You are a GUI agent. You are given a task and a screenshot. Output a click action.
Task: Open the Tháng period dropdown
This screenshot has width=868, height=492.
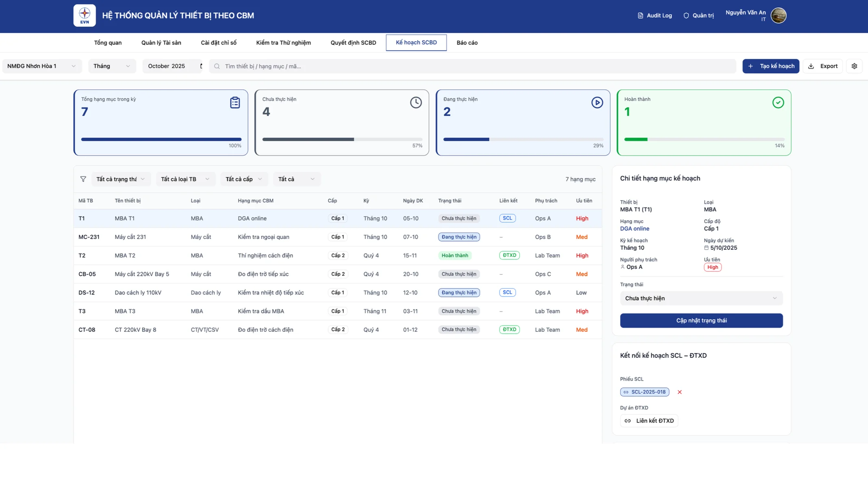(112, 66)
